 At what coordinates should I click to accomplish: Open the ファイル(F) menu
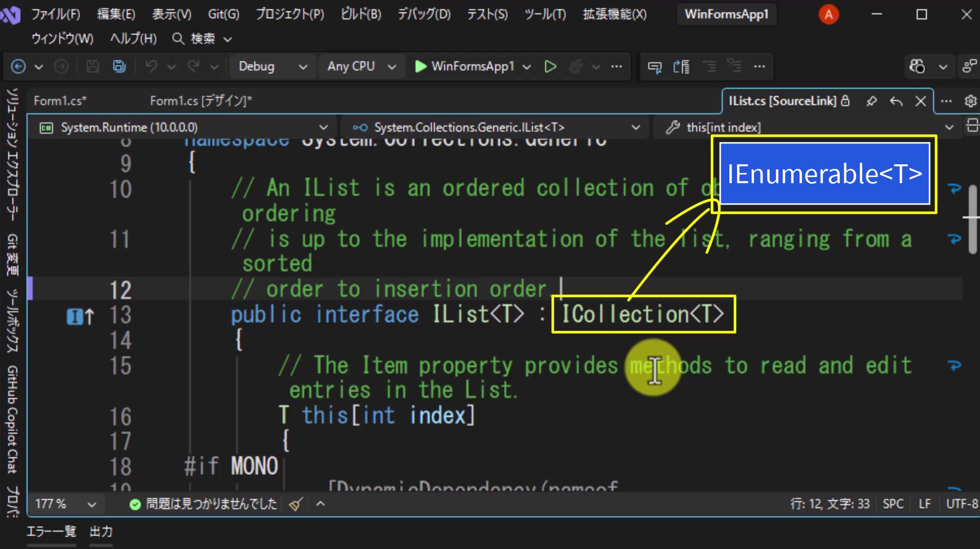(56, 14)
